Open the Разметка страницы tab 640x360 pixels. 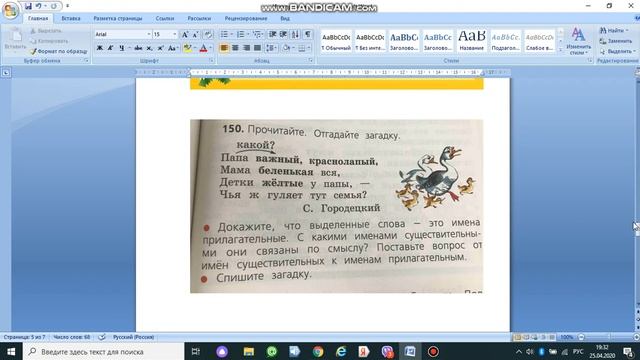(x=118, y=18)
